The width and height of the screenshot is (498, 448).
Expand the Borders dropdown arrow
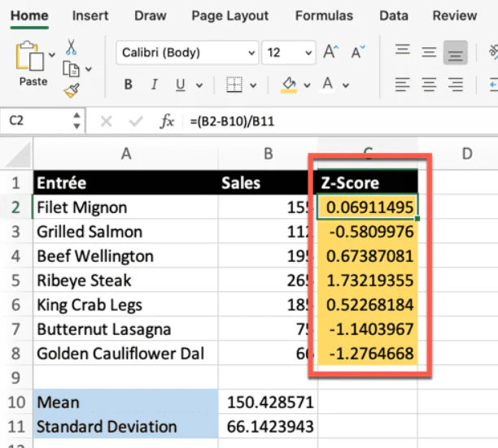pyautogui.click(x=253, y=85)
